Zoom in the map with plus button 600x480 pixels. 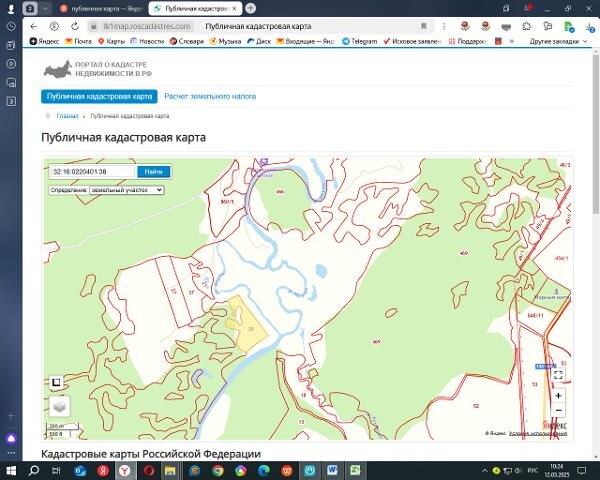click(x=558, y=395)
